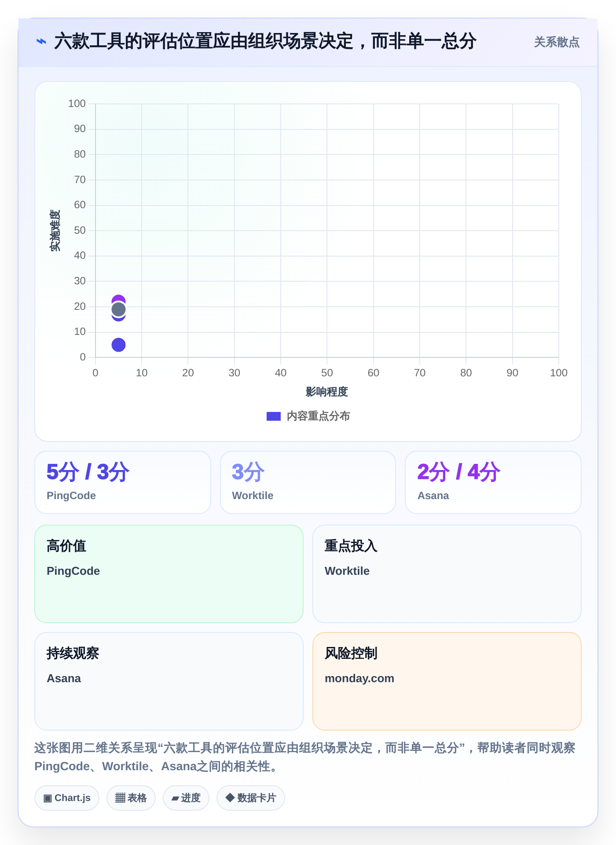Viewport: 616px width, 845px height.
Task: Select the 风险控制 monday.com quadrant card
Action: tap(447, 681)
